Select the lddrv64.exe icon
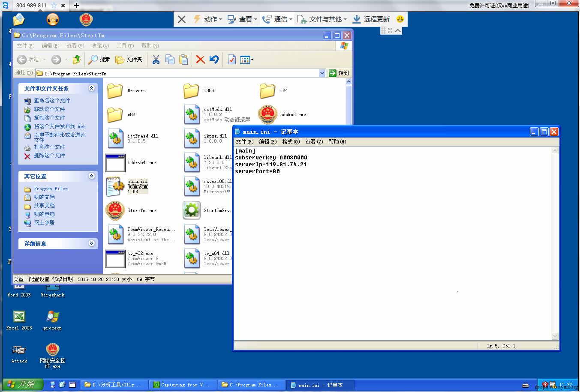Image resolution: width=580 pixels, height=392 pixels. pyautogui.click(x=115, y=163)
